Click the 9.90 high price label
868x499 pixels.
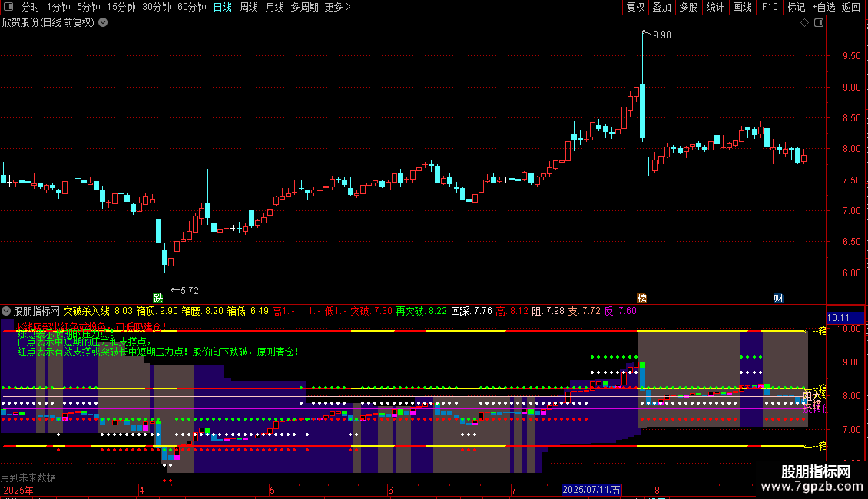click(x=661, y=35)
